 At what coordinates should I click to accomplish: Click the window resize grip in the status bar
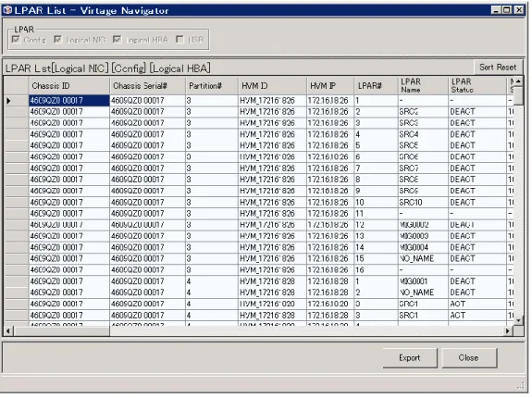coord(521,385)
